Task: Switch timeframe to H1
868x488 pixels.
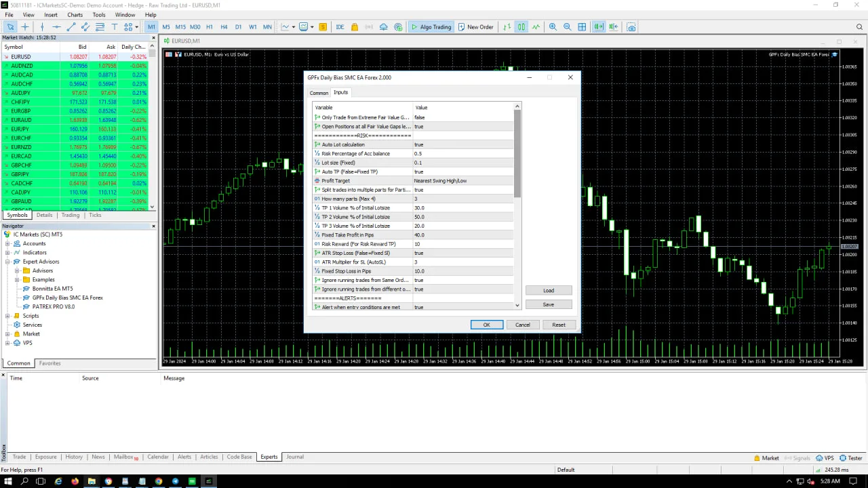Action: 210,27
